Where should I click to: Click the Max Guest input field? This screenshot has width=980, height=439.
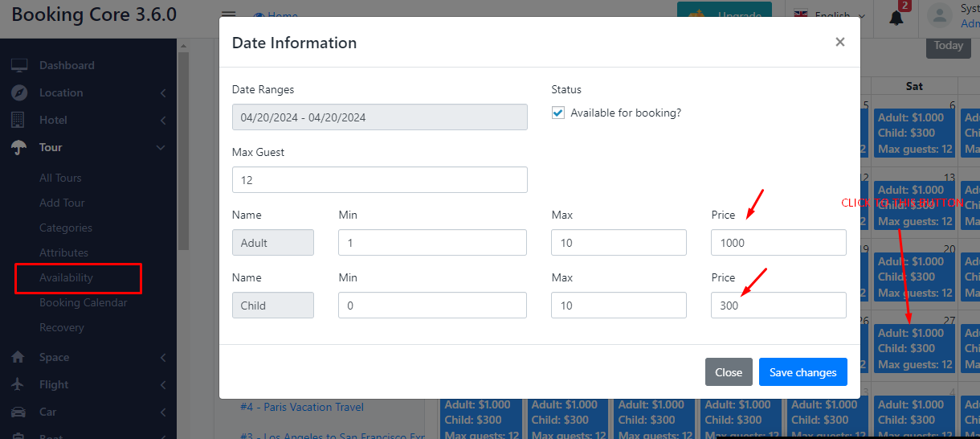click(379, 180)
